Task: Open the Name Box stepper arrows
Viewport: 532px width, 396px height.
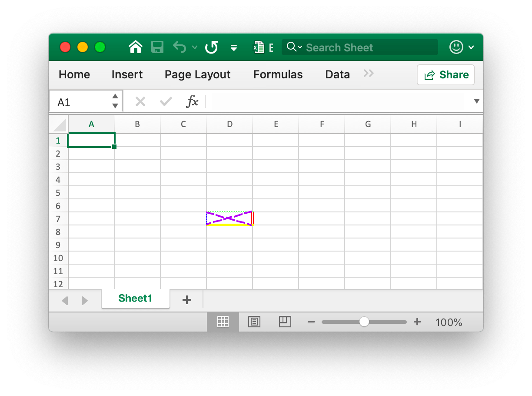Action: click(115, 101)
